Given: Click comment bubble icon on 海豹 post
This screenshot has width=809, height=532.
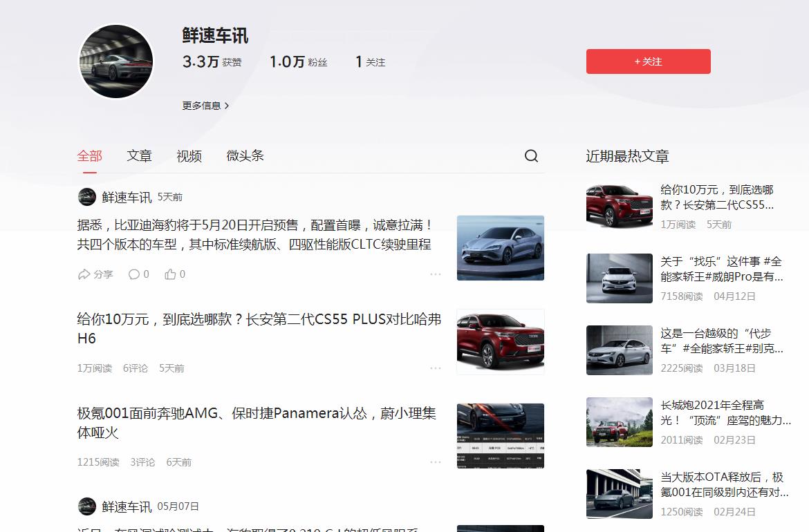Looking at the screenshot, I should [x=133, y=274].
